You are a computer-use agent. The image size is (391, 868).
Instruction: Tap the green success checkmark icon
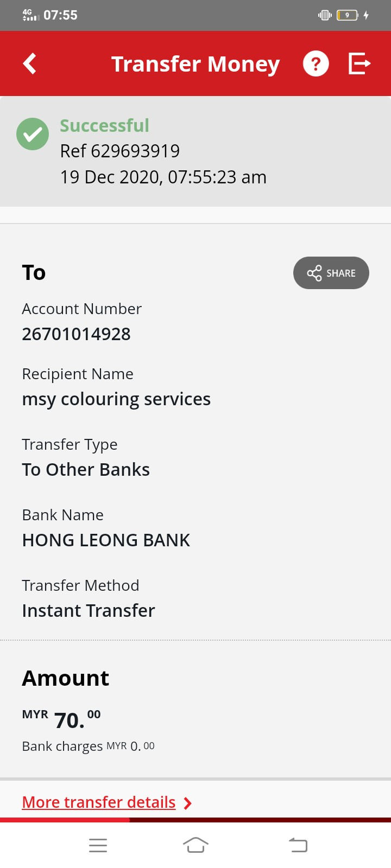pyautogui.click(x=33, y=134)
